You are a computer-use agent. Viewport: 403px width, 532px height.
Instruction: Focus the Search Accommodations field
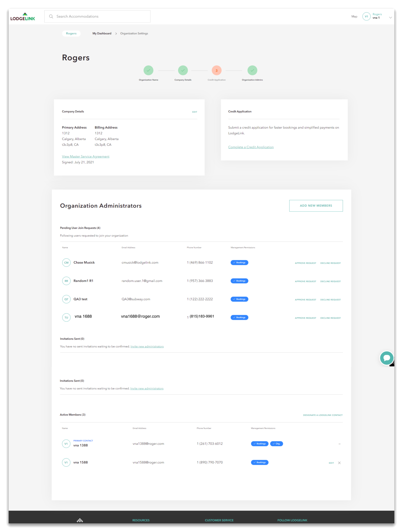(97, 16)
